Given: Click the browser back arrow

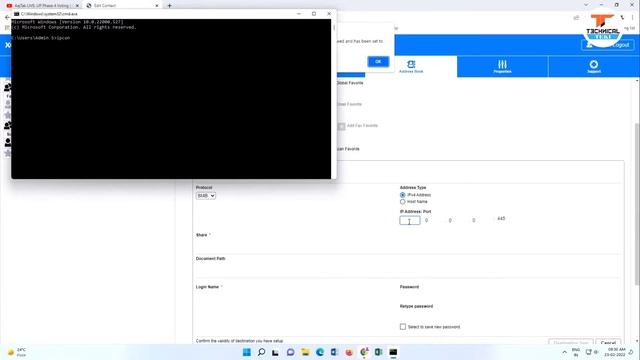Looking at the screenshot, I should (x=7, y=17).
